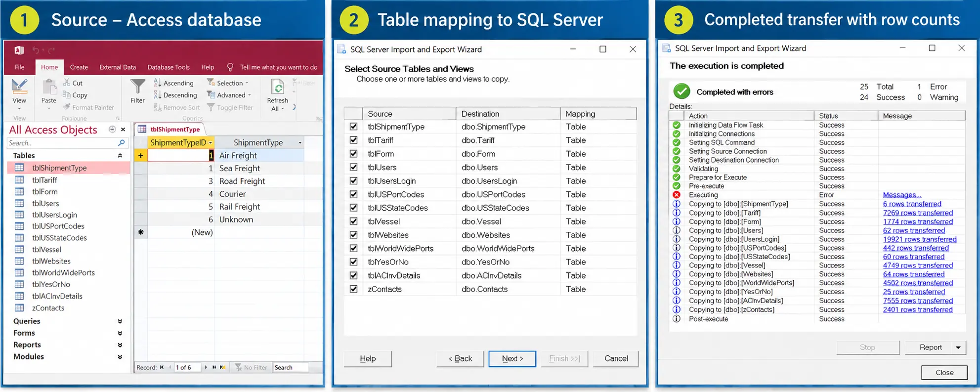Open the Database Tools tab
The height and width of the screenshot is (392, 980).
coord(169,67)
